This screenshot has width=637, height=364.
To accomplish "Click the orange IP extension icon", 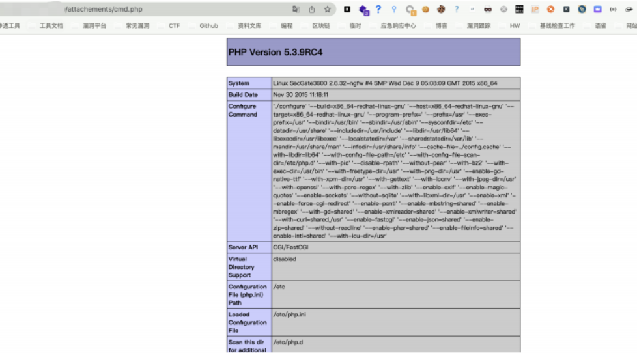I will (x=535, y=9).
